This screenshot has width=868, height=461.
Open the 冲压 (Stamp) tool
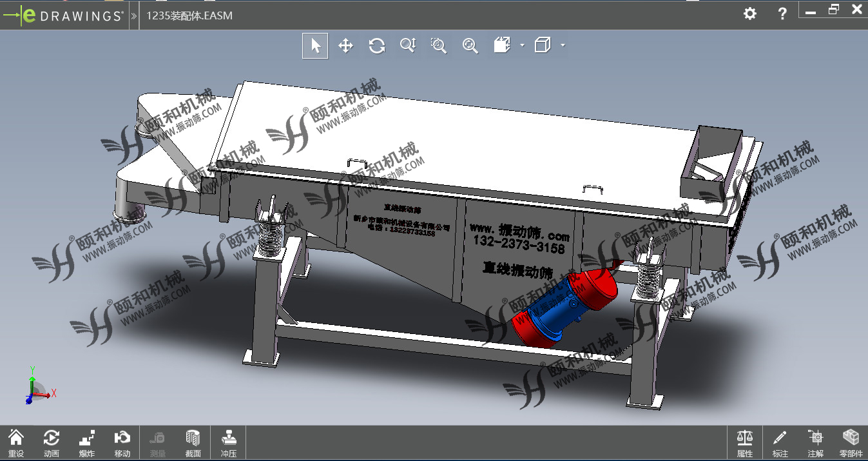pyautogui.click(x=229, y=443)
